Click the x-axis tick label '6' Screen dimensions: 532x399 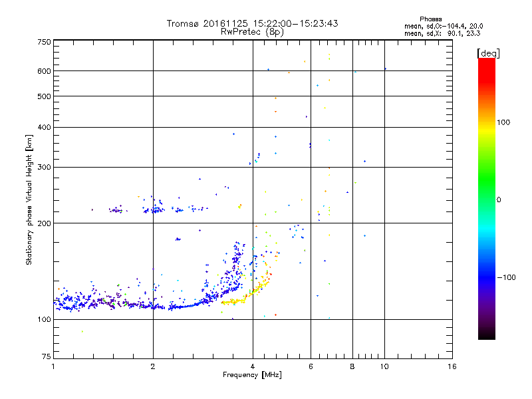311,366
